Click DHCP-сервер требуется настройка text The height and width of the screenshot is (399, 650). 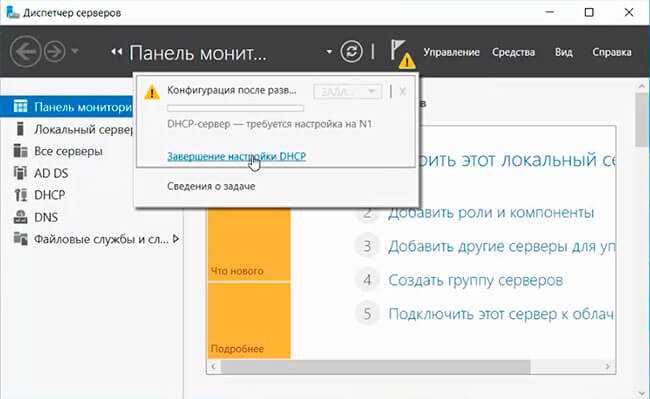(x=269, y=124)
